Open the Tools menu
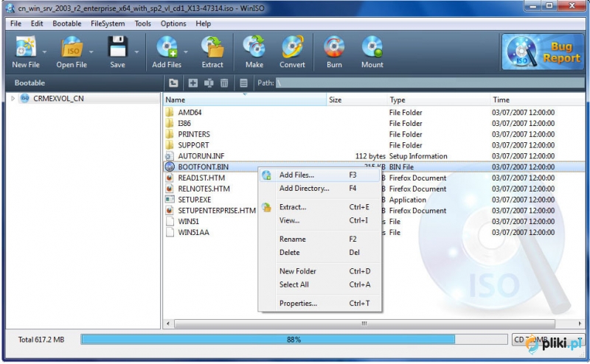This screenshot has width=590, height=364. click(x=142, y=24)
